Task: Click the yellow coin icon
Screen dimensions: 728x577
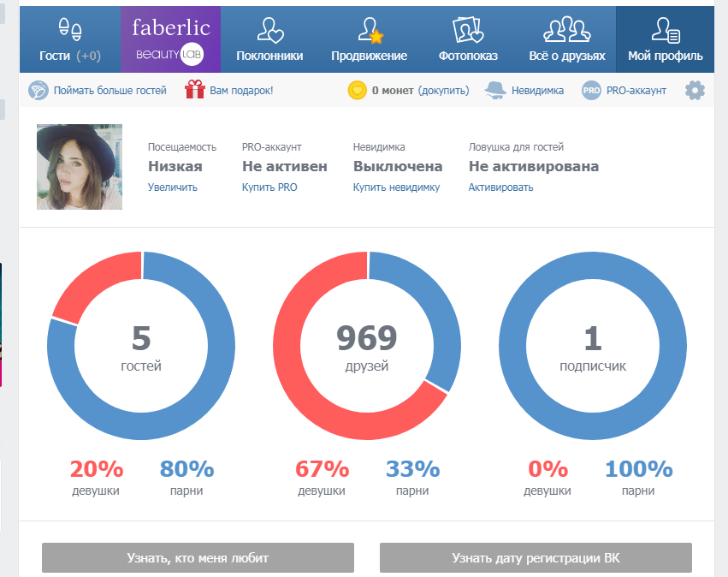Action: [x=357, y=90]
